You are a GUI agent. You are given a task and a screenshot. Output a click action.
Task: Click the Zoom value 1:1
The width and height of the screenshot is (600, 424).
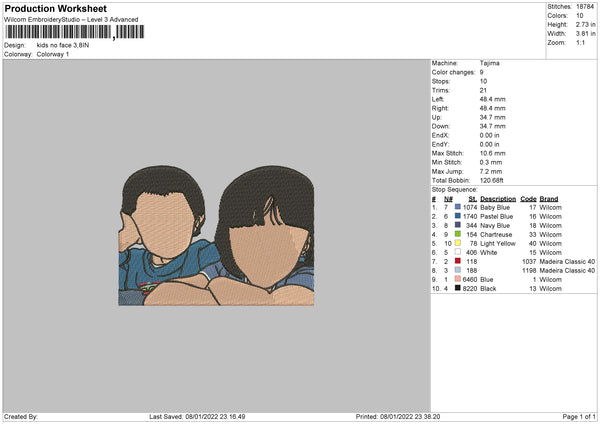coord(580,42)
